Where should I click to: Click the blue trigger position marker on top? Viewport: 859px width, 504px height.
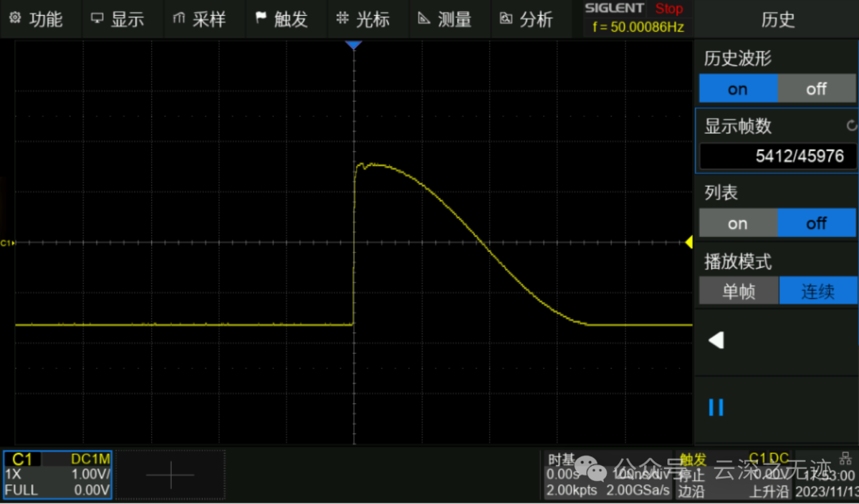[353, 45]
